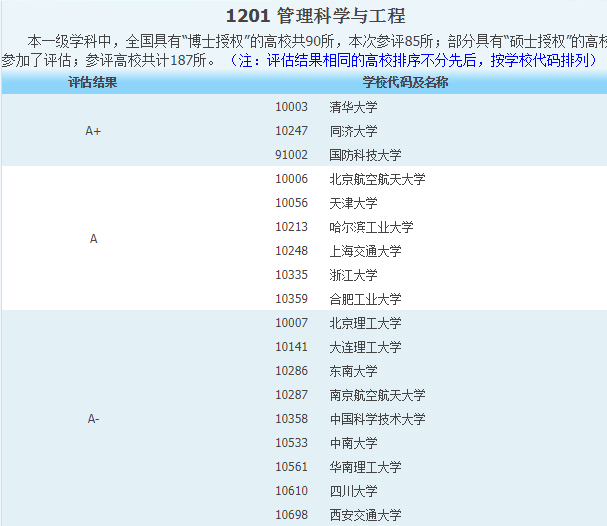
Task: Click school code 10335
Action: (x=291, y=275)
